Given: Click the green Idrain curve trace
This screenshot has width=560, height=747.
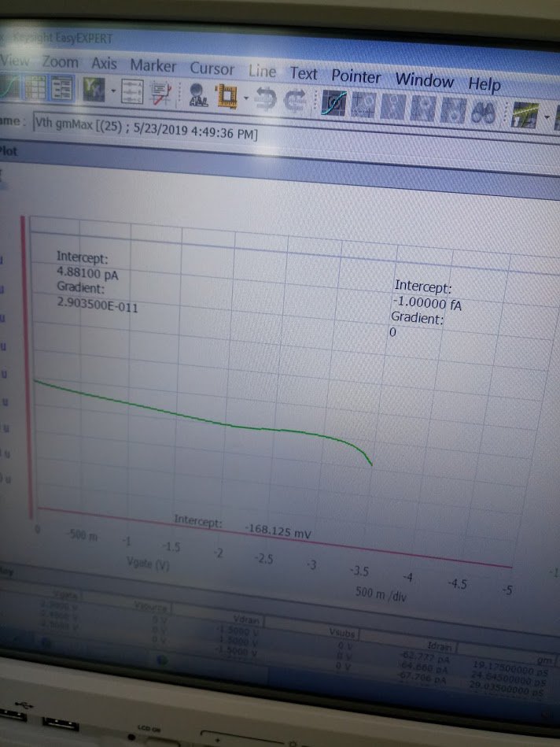Looking at the screenshot, I should (x=204, y=420).
